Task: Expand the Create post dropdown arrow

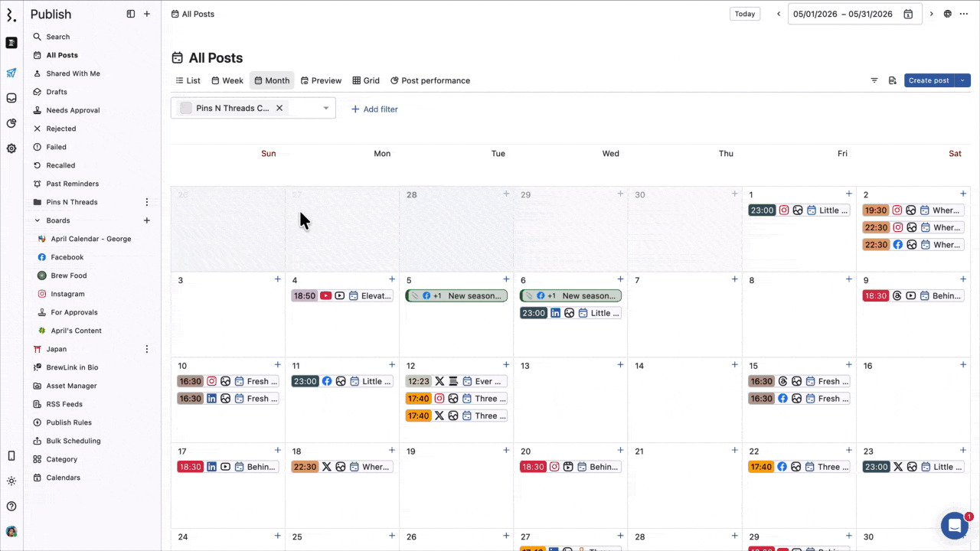Action: (x=962, y=80)
